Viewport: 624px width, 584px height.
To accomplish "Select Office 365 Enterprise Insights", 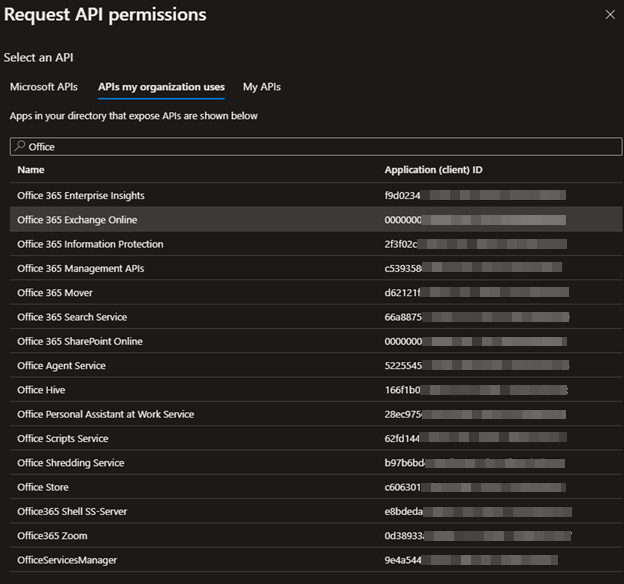I will coord(81,196).
